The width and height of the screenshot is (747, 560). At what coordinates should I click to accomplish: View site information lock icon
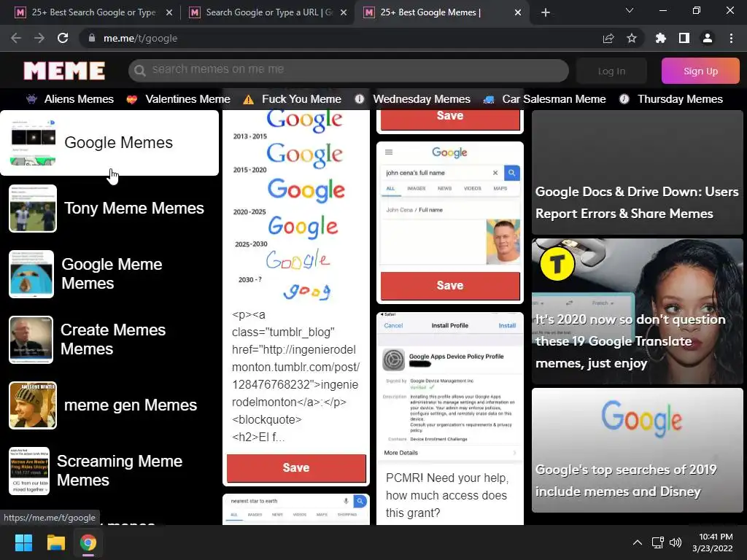[x=92, y=38]
